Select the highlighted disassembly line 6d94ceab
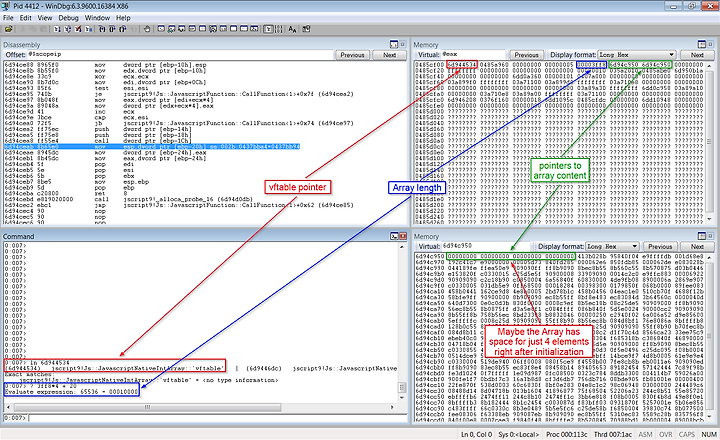The image size is (720, 440). (152, 147)
